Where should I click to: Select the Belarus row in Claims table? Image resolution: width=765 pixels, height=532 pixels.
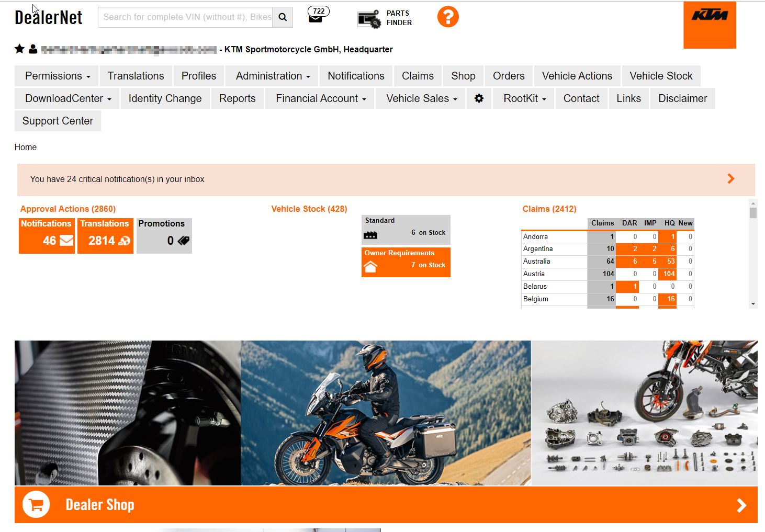[x=607, y=287]
